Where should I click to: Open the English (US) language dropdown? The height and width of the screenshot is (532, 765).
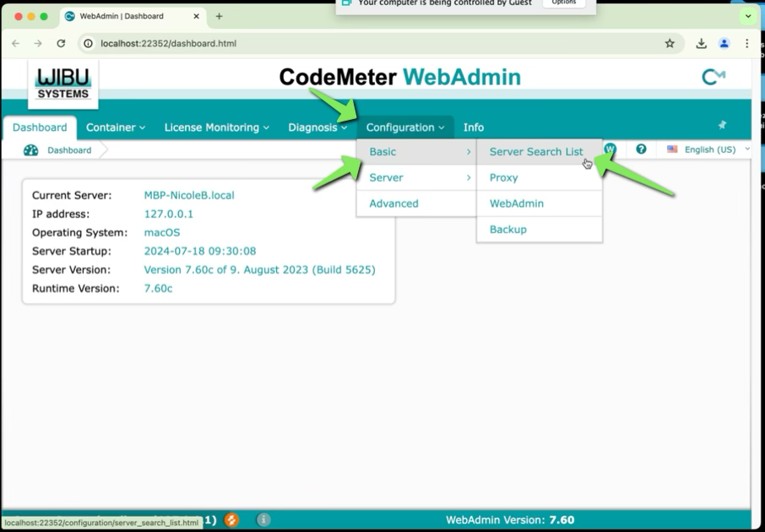[x=708, y=149]
